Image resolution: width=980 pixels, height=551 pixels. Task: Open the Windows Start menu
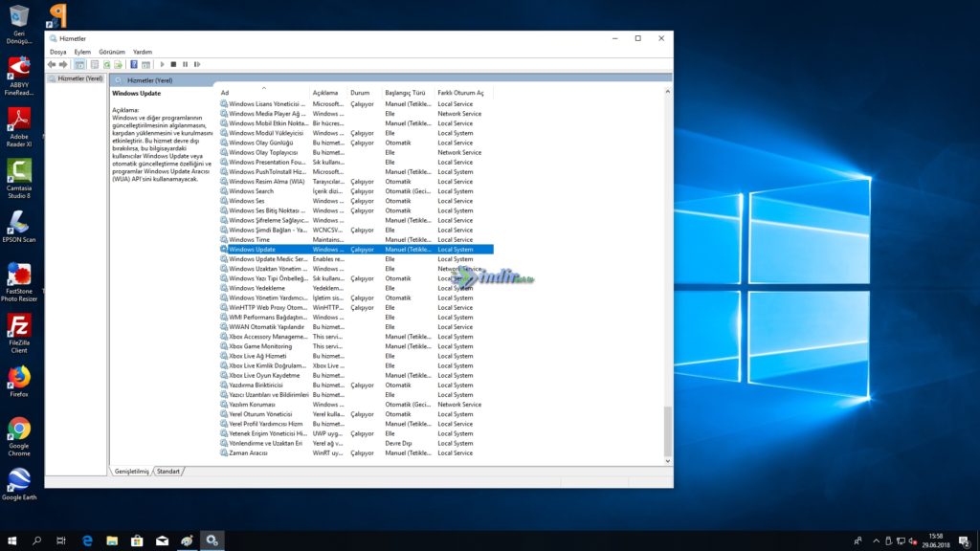pos(11,541)
